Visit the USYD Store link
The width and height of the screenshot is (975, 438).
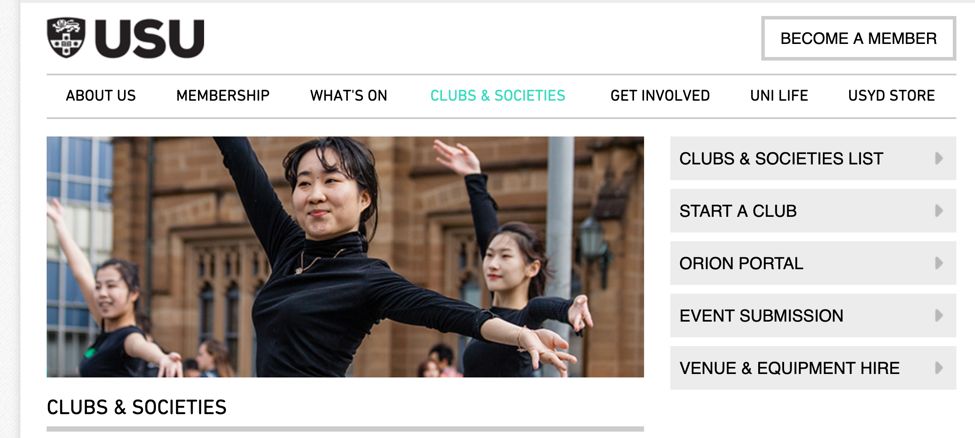point(891,96)
